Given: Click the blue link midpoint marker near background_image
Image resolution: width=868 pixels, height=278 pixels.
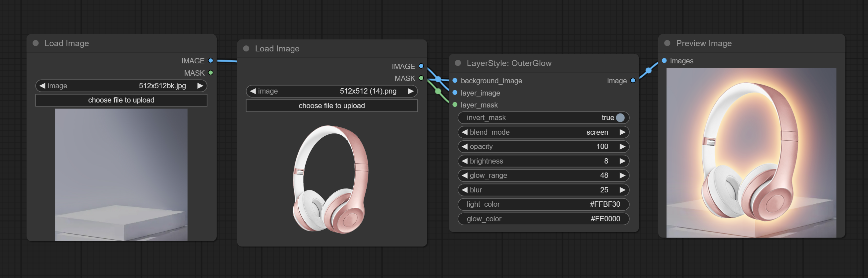Looking at the screenshot, I should pos(438,79).
